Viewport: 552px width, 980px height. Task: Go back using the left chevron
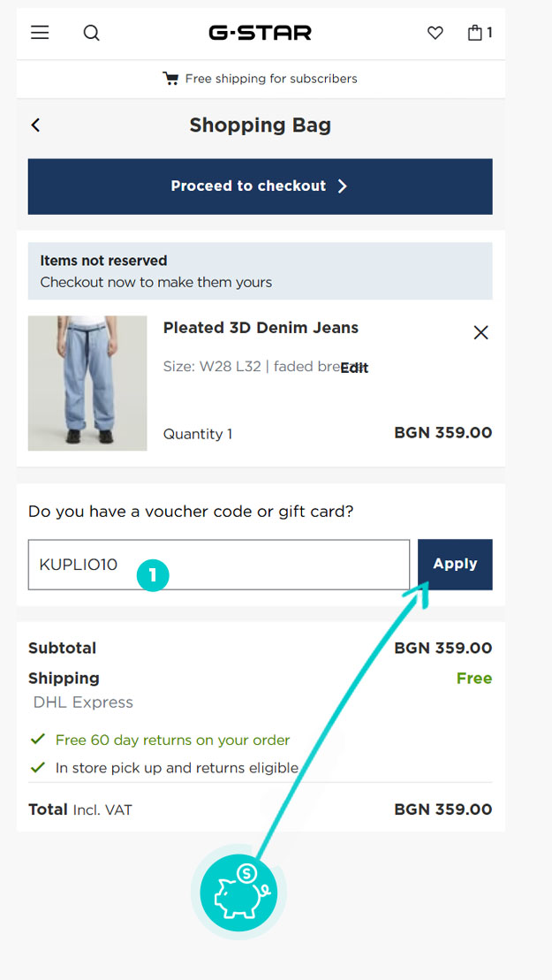pos(36,125)
